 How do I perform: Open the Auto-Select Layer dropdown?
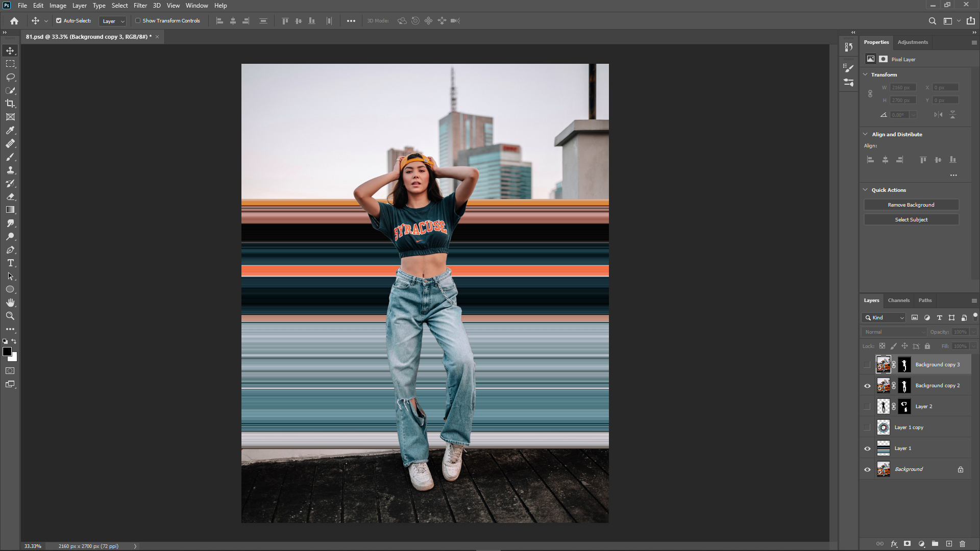point(113,21)
